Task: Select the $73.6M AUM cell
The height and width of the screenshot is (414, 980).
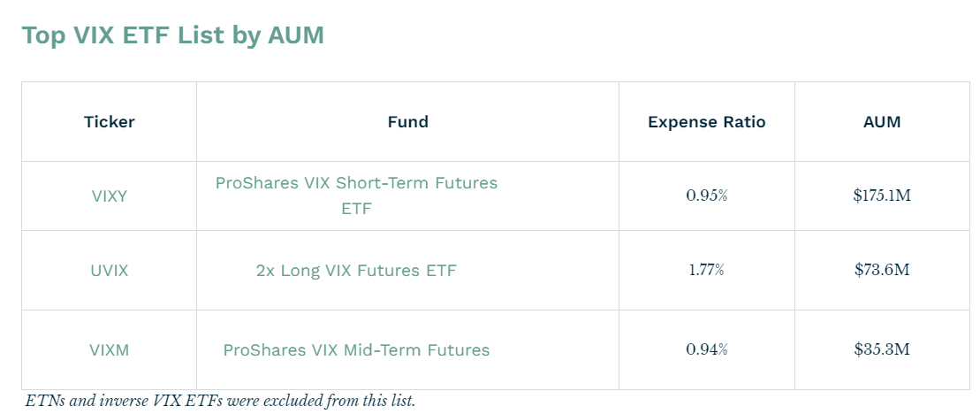Action: point(881,270)
